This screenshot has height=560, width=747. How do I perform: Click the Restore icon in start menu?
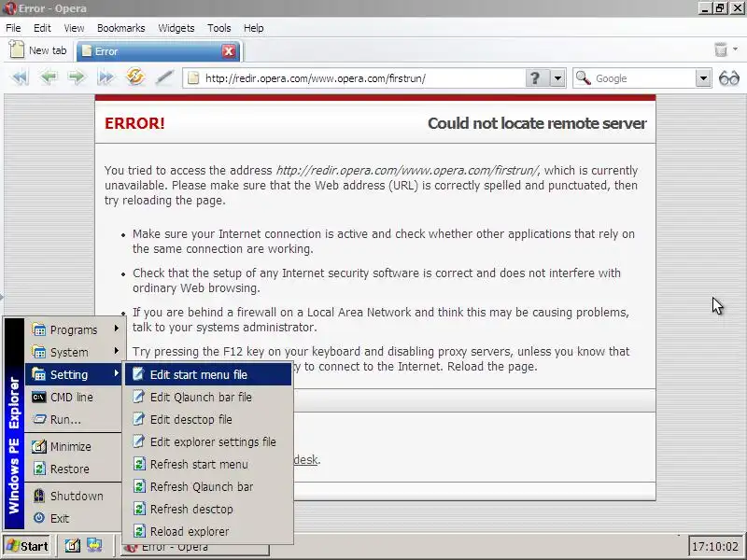tap(39, 469)
